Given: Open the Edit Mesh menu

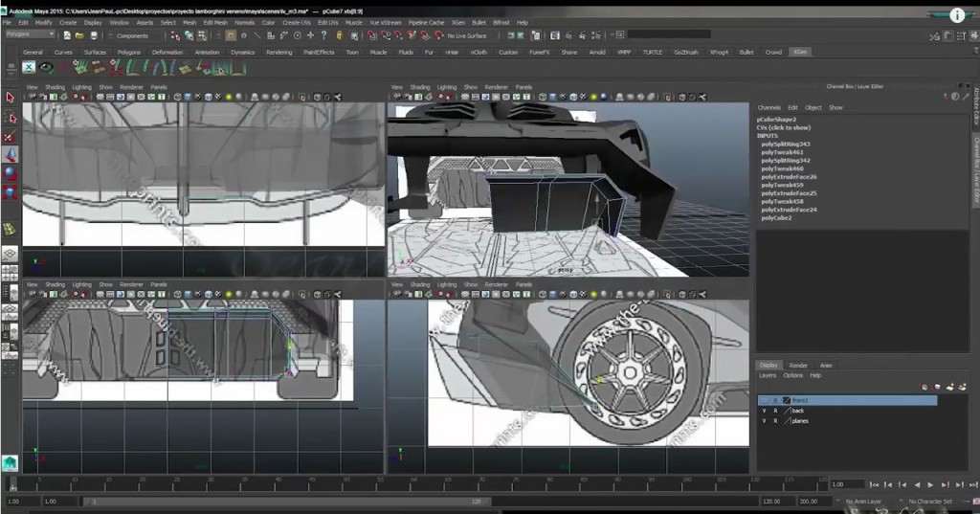Looking at the screenshot, I should (x=214, y=22).
